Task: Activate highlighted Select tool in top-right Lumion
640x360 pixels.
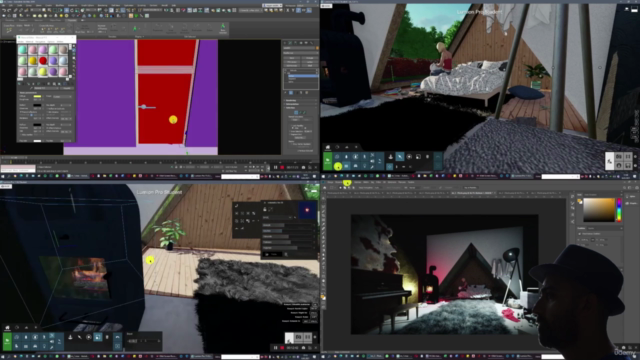Action: click(x=400, y=157)
